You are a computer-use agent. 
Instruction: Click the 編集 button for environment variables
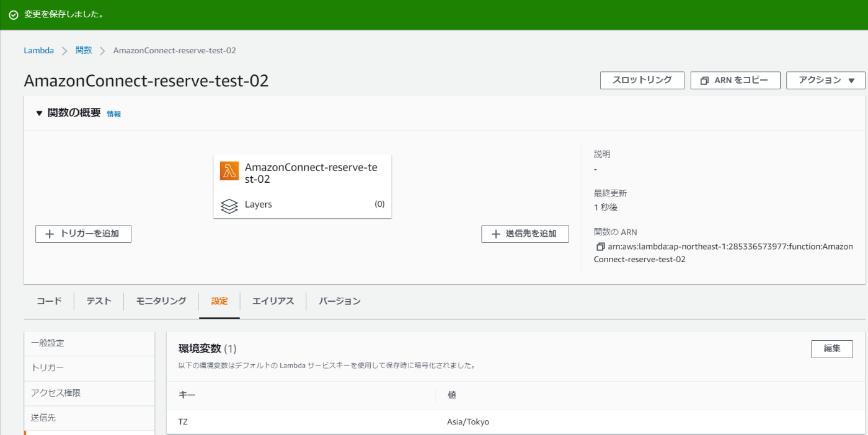coord(832,349)
